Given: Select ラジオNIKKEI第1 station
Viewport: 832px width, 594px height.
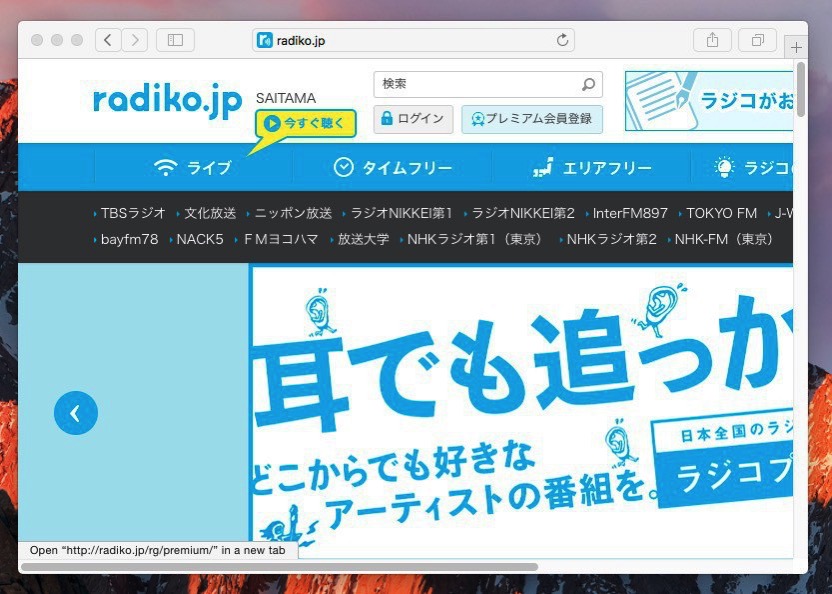Looking at the screenshot, I should pos(401,213).
